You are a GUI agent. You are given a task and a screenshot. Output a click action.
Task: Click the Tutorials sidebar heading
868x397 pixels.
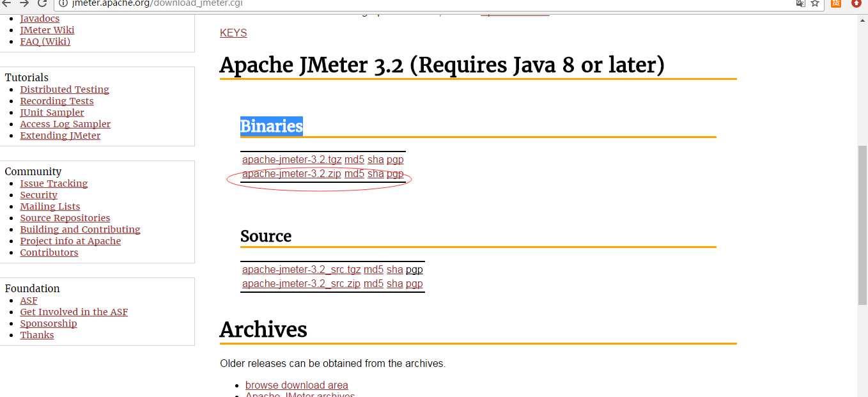click(27, 77)
